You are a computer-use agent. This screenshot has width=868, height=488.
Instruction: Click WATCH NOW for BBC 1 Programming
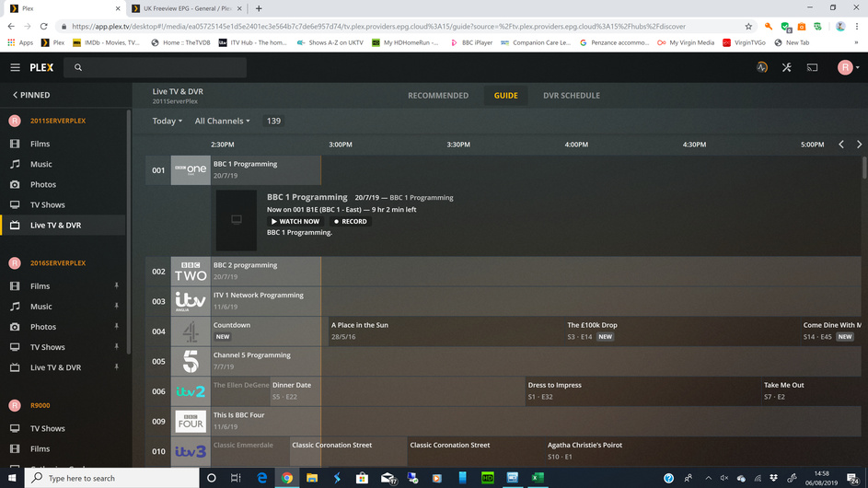295,222
